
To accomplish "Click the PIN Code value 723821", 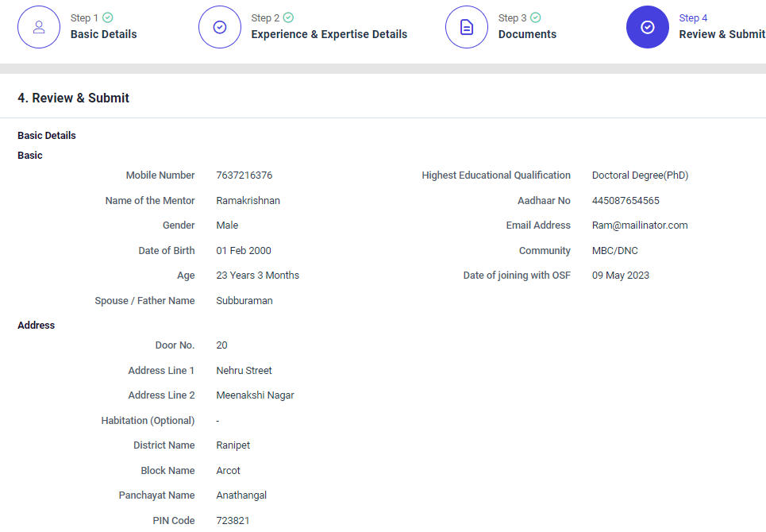I will point(233,521).
